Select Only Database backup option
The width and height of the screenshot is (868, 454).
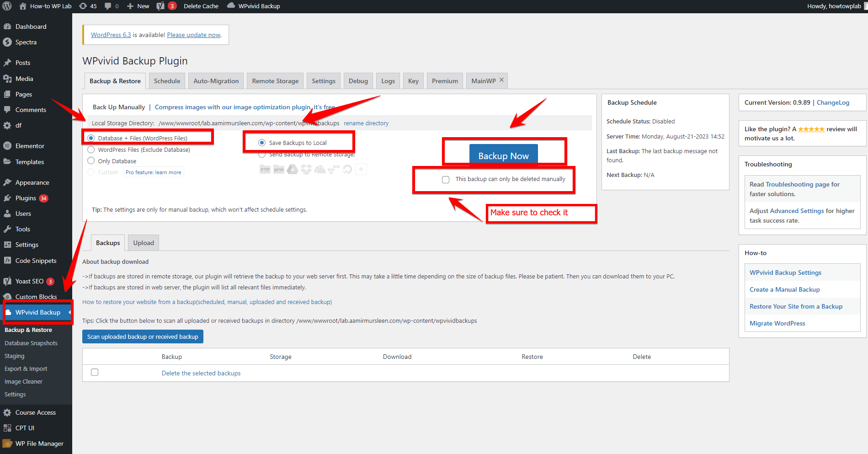[x=91, y=161]
